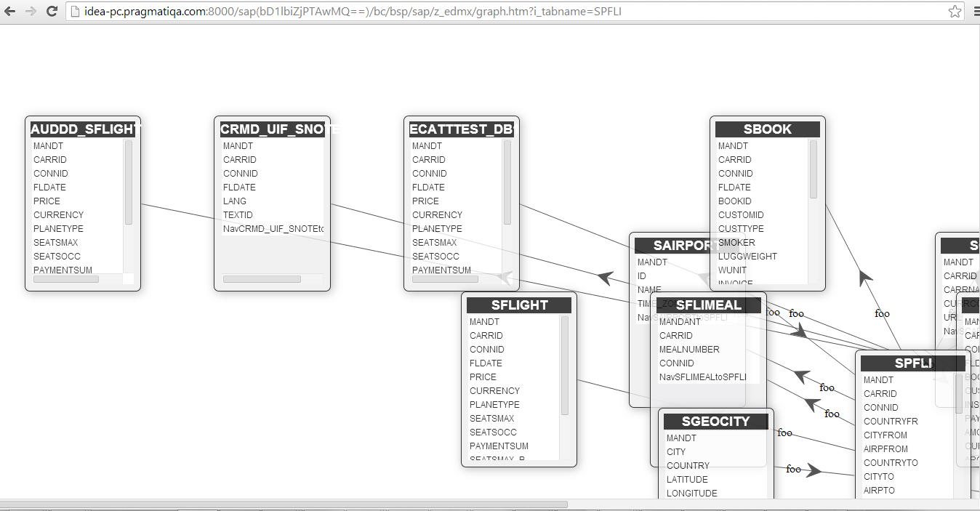Viewport: 980px width, 511px height.
Task: Click CUSTOMID in the SBOOK table
Action: [741, 215]
